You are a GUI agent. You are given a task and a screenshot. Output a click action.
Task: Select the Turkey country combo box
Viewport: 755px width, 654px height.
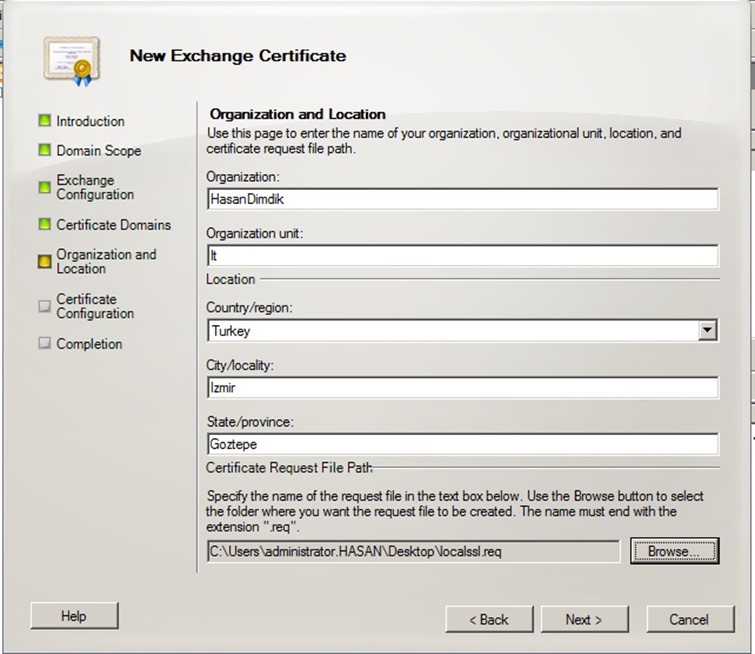point(463,330)
